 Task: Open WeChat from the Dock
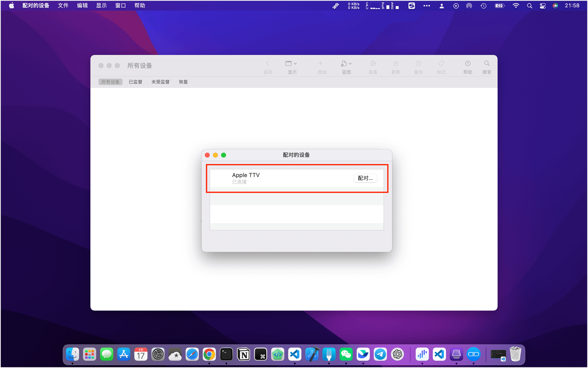pos(346,354)
